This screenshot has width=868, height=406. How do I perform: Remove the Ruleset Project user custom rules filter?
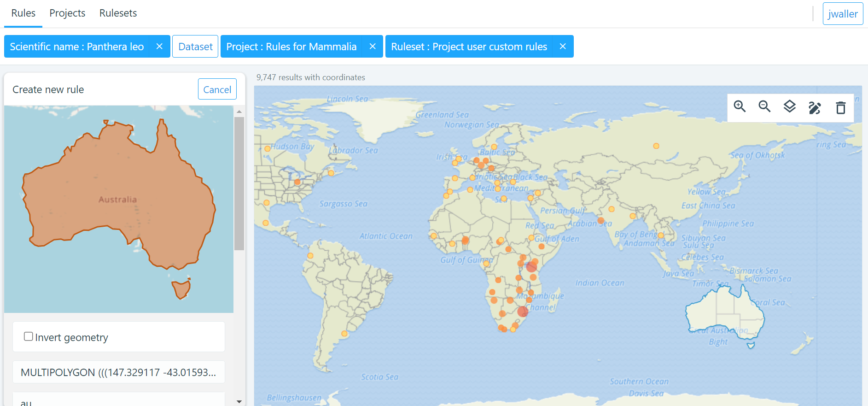tap(563, 47)
